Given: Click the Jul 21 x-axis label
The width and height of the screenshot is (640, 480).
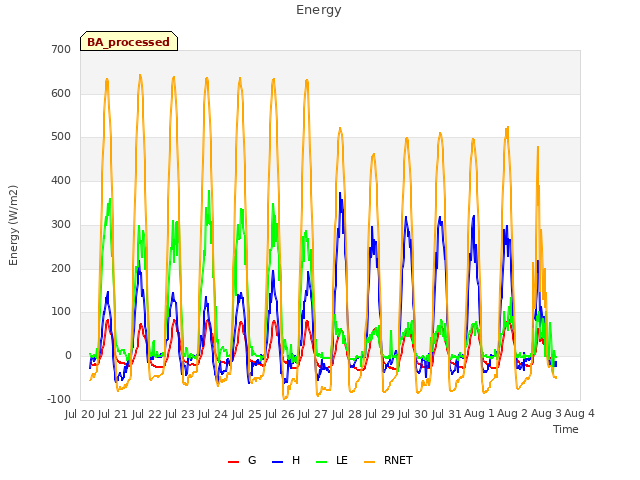Looking at the screenshot, I should pos(113,414).
